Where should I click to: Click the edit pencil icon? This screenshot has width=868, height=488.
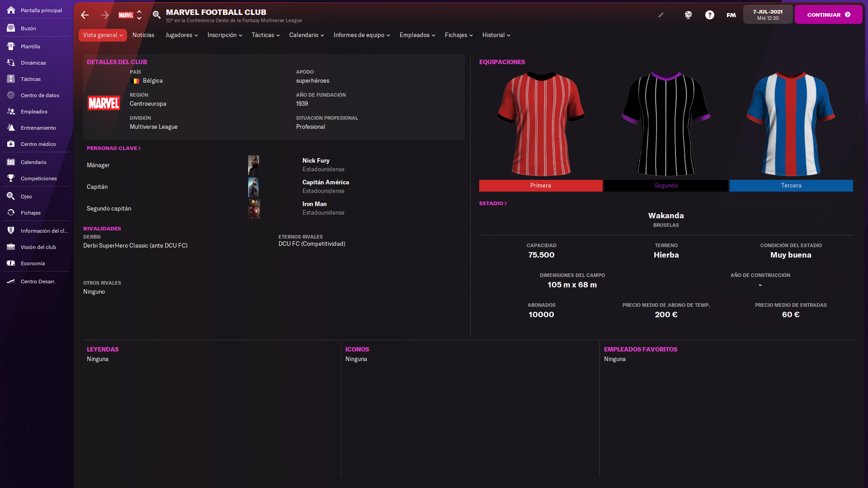tap(661, 15)
